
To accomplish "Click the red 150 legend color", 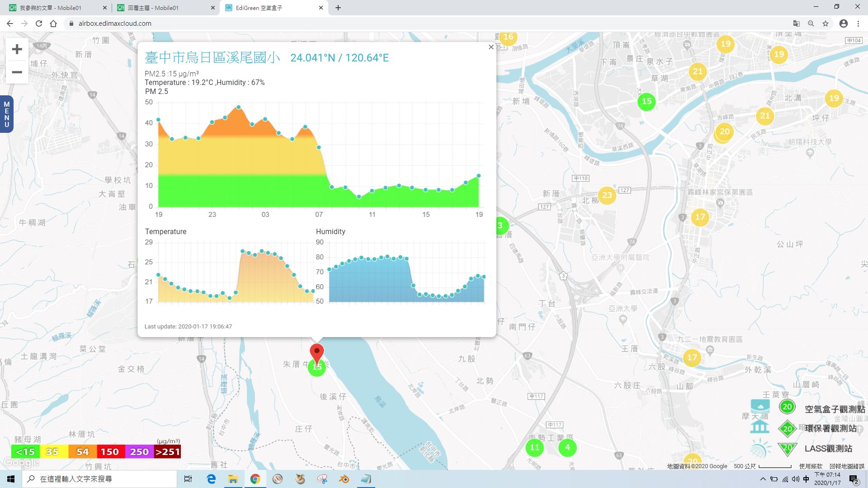I will point(110,451).
